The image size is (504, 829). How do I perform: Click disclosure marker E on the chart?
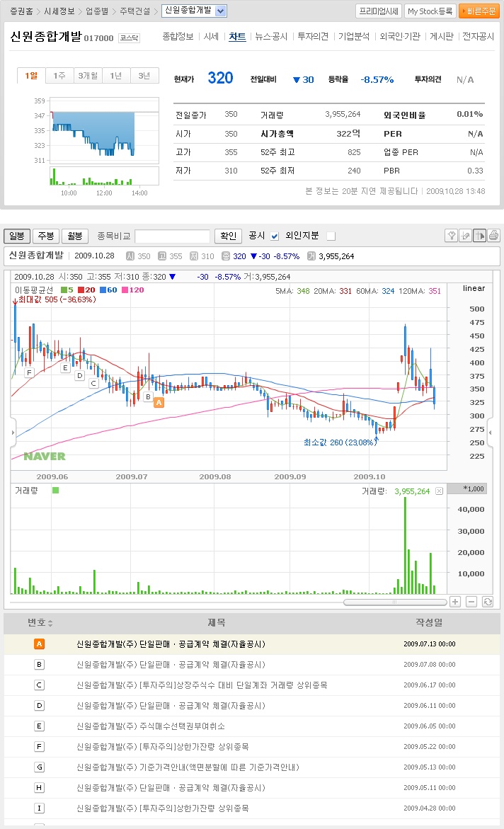point(65,367)
